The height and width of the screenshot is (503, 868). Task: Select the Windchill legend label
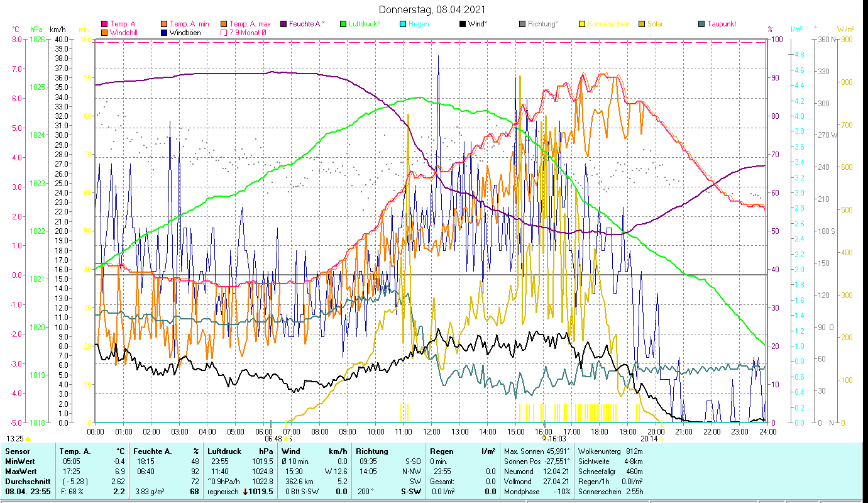click(x=125, y=32)
